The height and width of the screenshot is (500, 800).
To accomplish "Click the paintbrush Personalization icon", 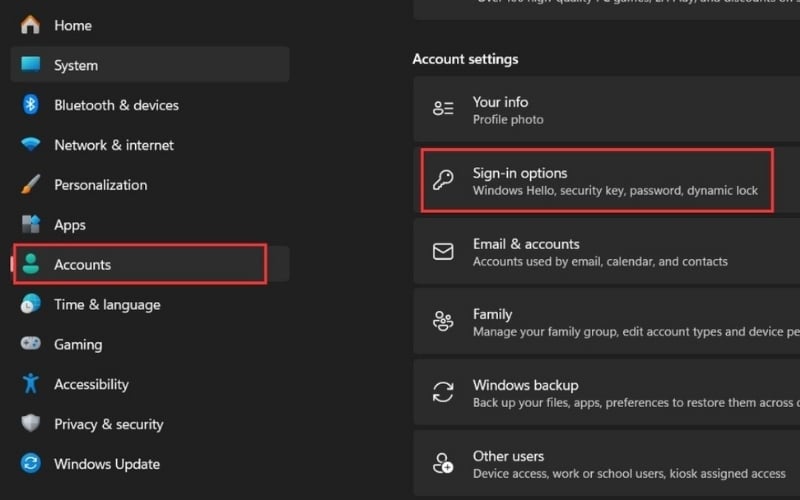I will [30, 184].
